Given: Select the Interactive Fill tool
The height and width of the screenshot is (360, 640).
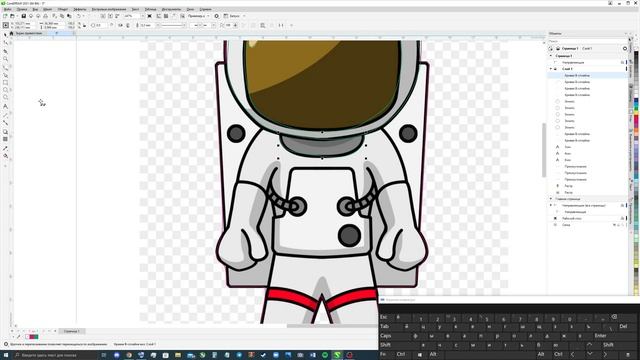Looking at the screenshot, I should (x=5, y=156).
